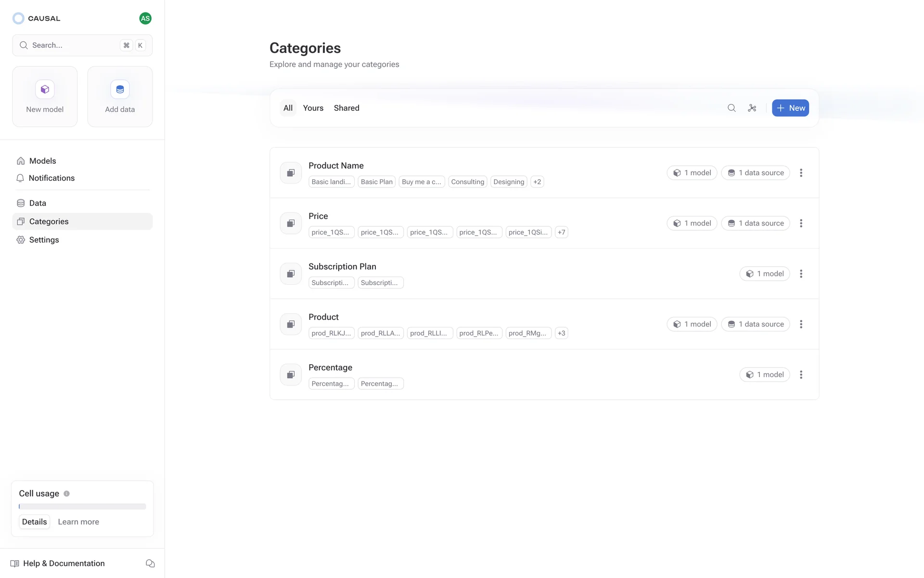Click the AS user avatar

point(145,18)
